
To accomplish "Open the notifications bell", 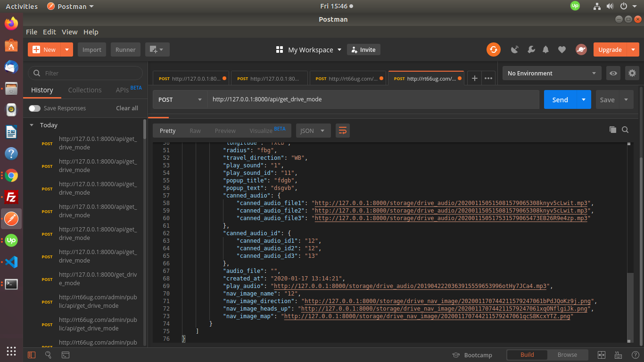I will pos(546,49).
